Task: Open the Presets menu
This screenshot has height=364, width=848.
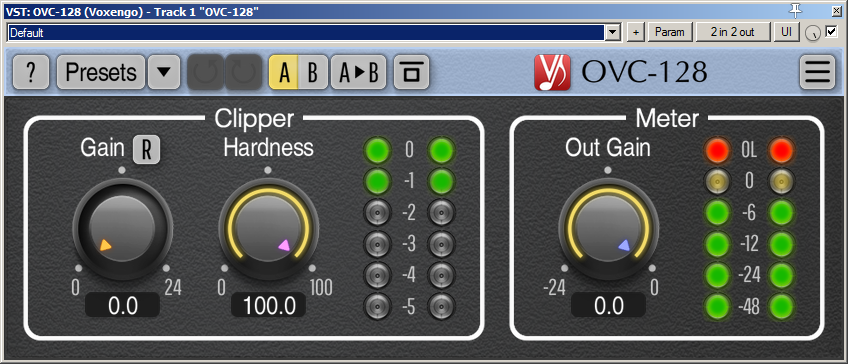Action: [x=101, y=72]
